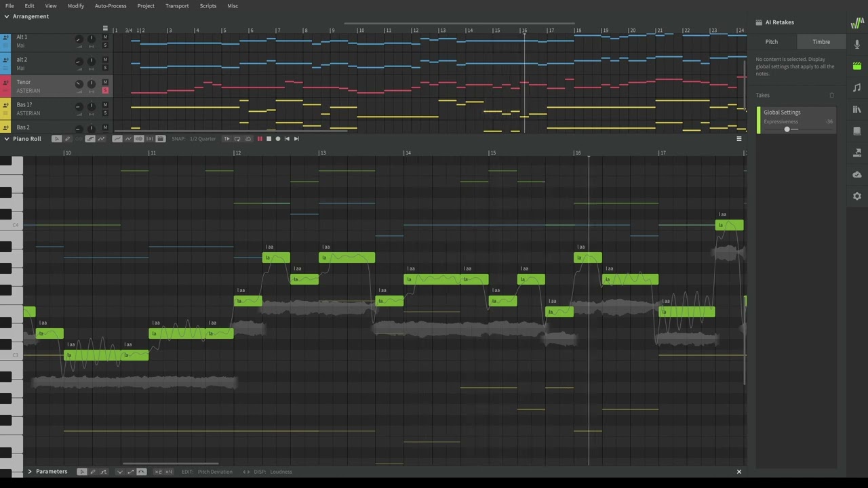868x488 pixels.
Task: Toggle pitch curve display in Piano Roll
Action: 117,139
